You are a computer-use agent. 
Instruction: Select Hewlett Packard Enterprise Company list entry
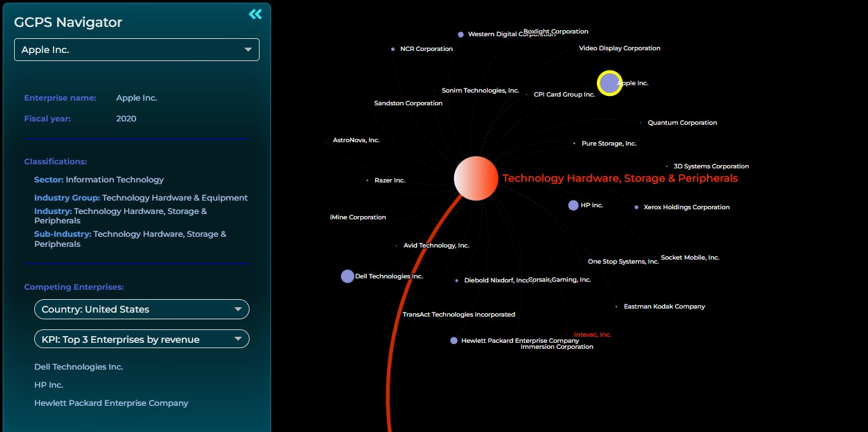coord(111,403)
